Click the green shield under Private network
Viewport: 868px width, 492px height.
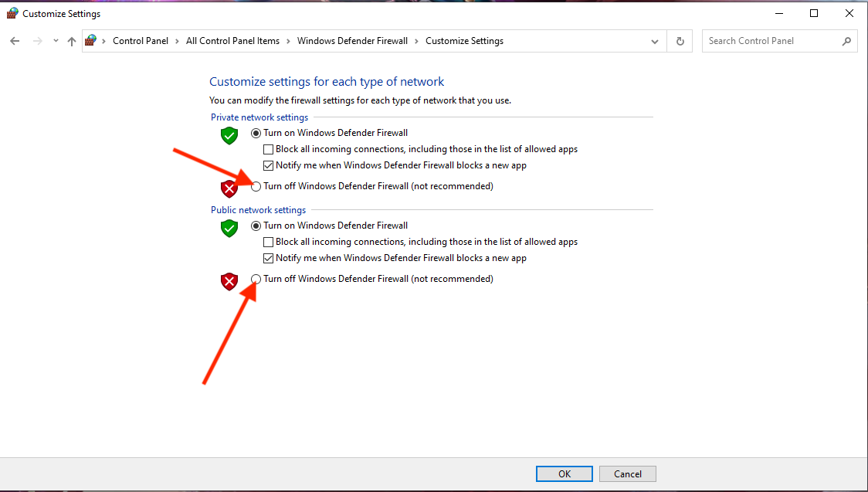[229, 136]
